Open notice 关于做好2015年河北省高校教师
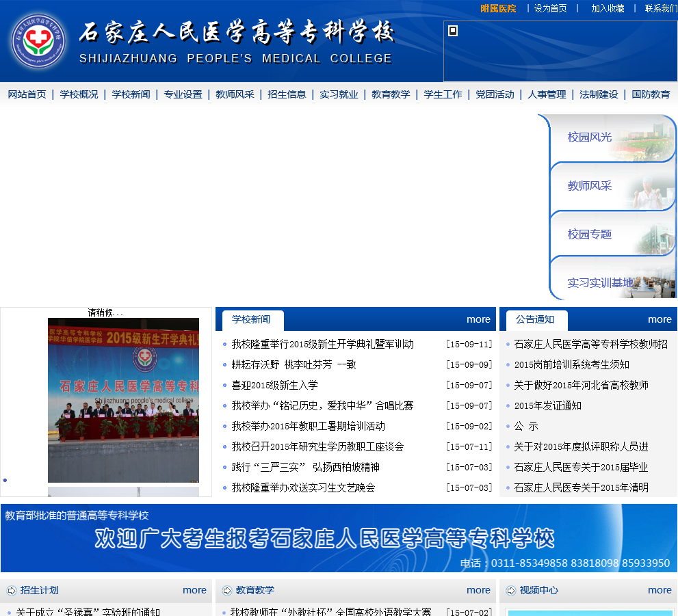The image size is (678, 616). [x=581, y=386]
